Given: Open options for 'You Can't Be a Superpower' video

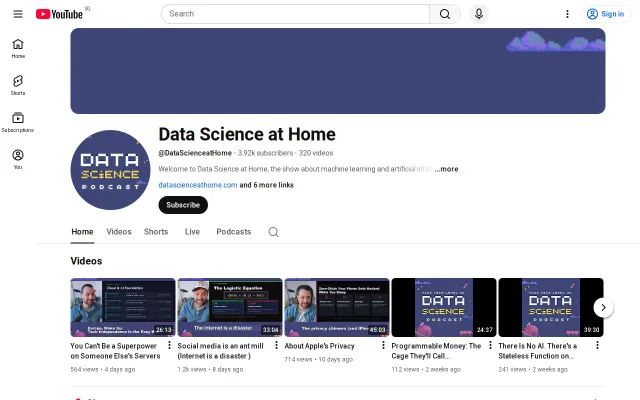Looking at the screenshot, I should coord(169,345).
